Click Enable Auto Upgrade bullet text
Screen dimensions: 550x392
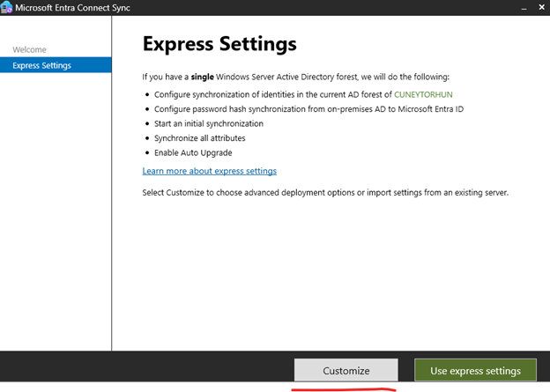tap(191, 152)
